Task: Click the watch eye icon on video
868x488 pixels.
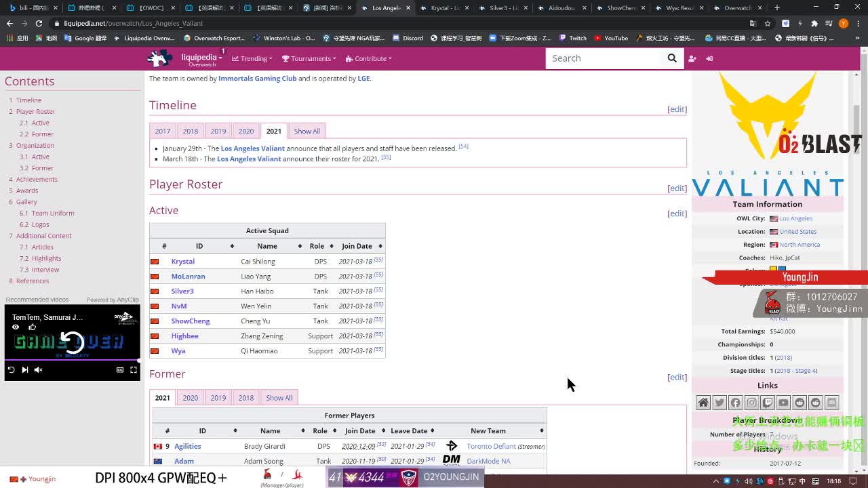Action: pyautogui.click(x=16, y=327)
